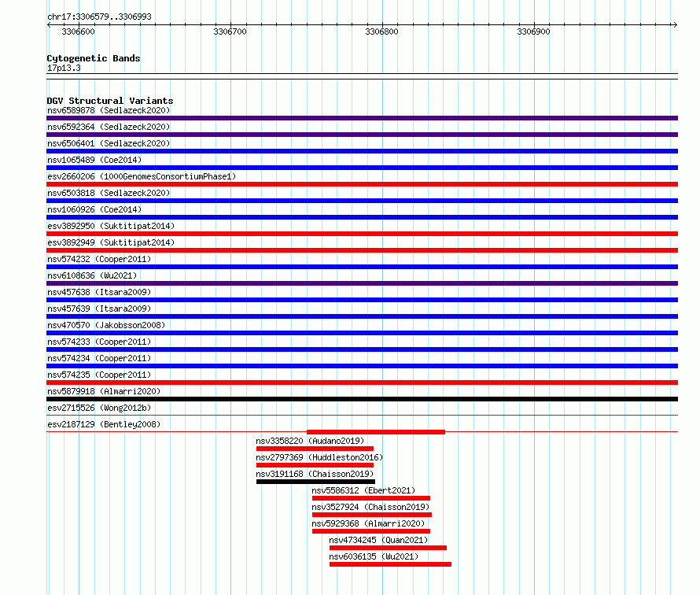Click ruler position label 3306700
Image resolution: width=700 pixels, height=595 pixels.
(x=230, y=31)
